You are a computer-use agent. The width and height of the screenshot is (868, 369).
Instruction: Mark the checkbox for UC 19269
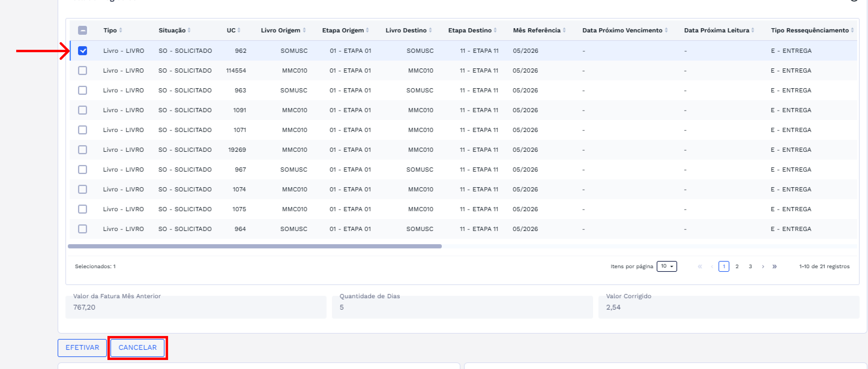[x=83, y=149]
